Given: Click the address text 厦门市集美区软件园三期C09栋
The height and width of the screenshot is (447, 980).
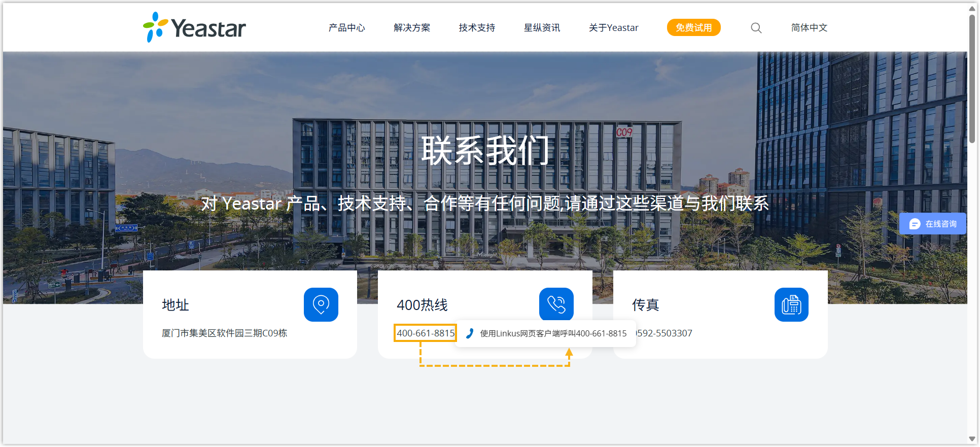Looking at the screenshot, I should click(224, 333).
